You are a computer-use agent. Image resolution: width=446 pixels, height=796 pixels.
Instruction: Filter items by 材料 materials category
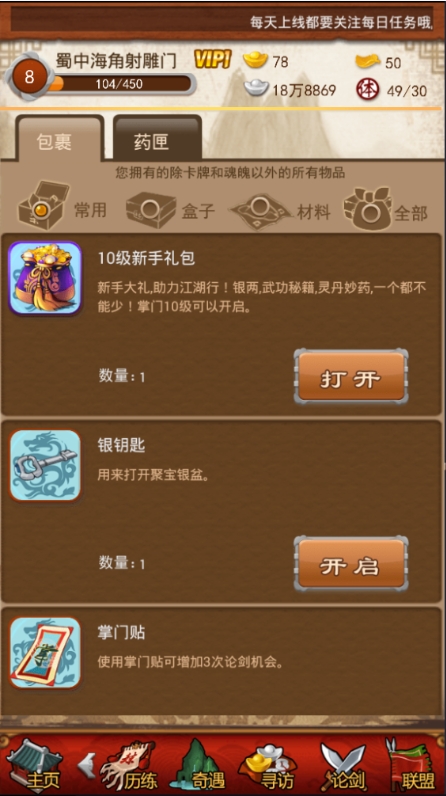(x=281, y=211)
